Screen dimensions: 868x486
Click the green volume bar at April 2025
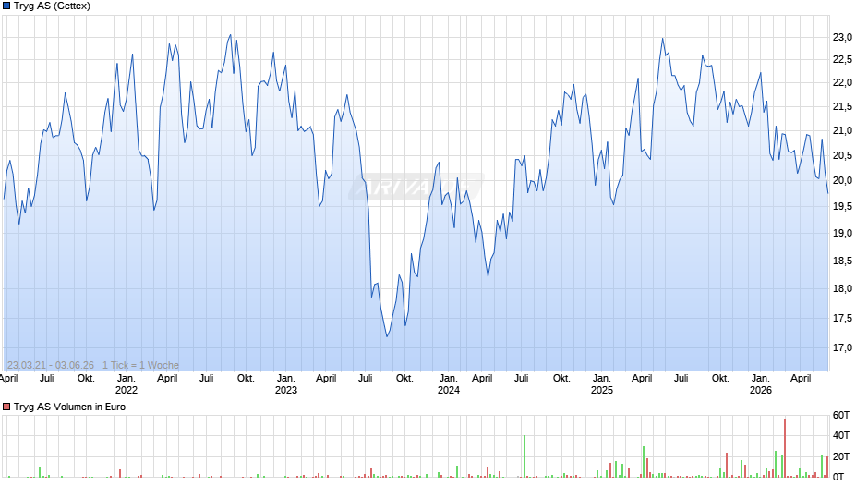coord(644,462)
